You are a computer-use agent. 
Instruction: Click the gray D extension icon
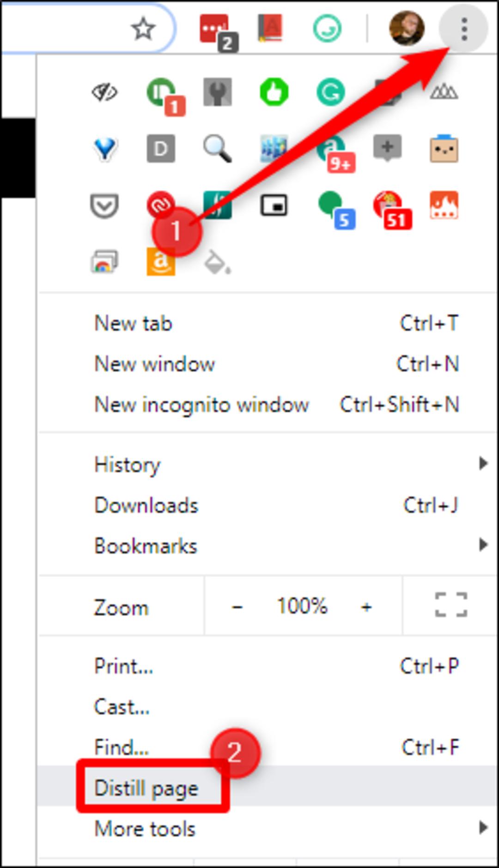click(x=161, y=149)
